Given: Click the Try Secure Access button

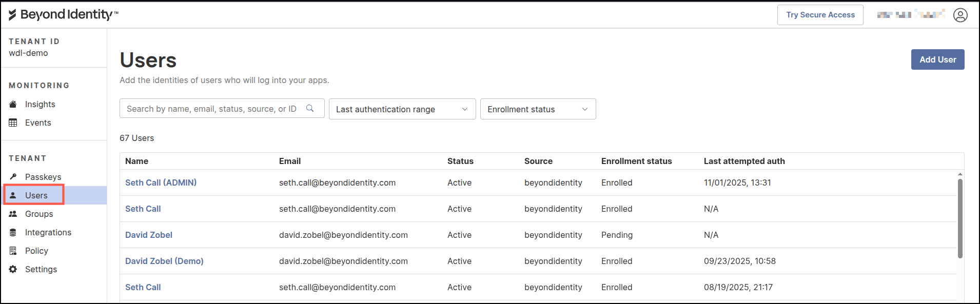Looking at the screenshot, I should pyautogui.click(x=820, y=15).
